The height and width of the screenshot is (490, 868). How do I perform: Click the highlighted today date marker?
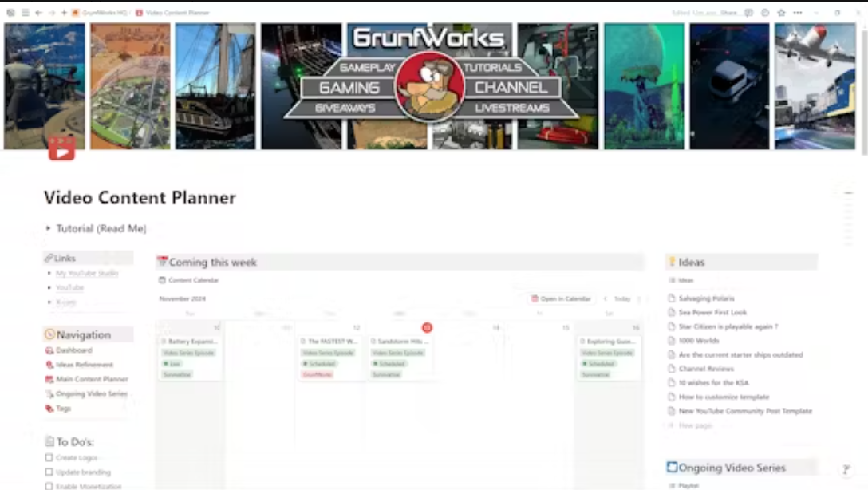pos(427,327)
